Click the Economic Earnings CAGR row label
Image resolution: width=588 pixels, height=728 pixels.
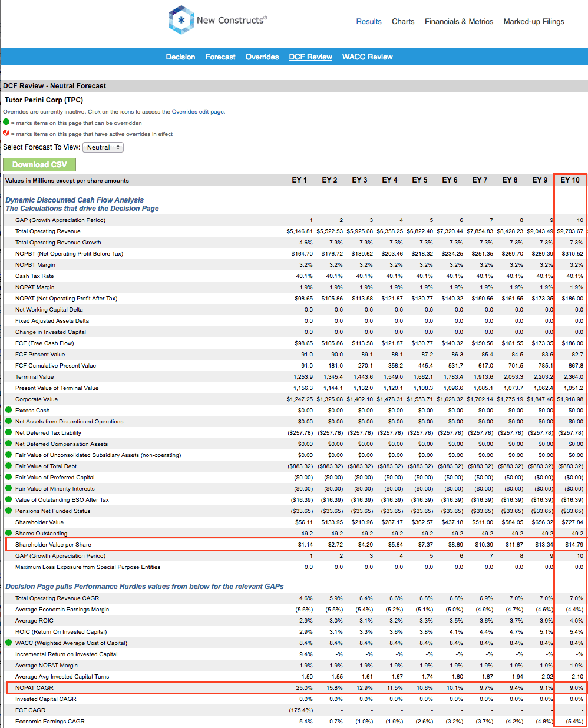pos(50,721)
